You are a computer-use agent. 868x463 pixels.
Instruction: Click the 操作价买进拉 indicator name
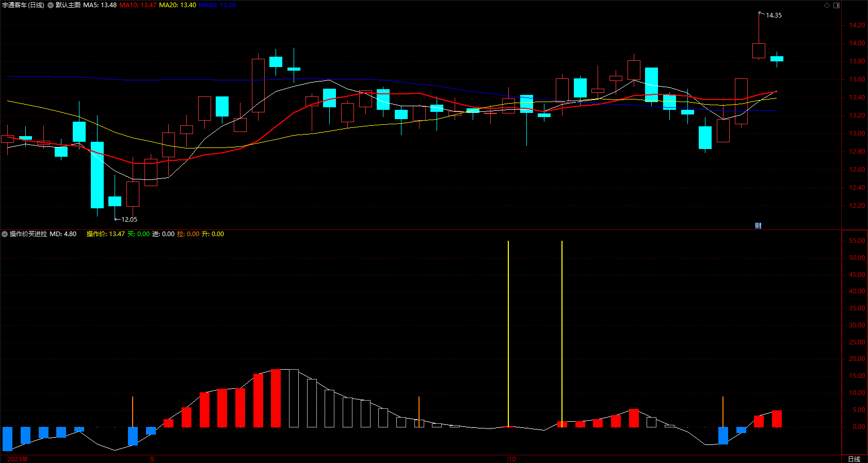[x=28, y=234]
